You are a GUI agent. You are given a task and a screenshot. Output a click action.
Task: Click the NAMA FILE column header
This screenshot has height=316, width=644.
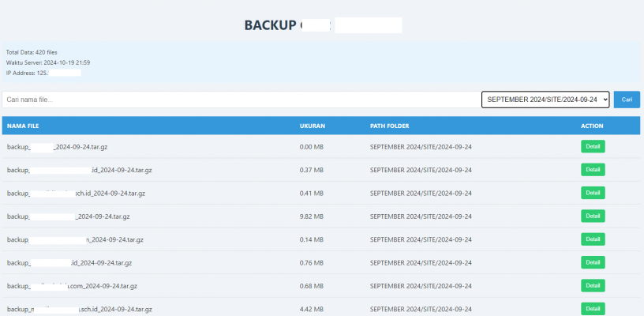click(23, 126)
